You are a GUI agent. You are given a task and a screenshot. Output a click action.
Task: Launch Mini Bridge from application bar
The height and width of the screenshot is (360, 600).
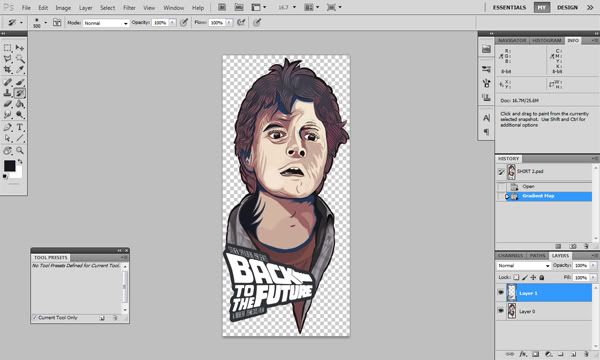coord(239,7)
